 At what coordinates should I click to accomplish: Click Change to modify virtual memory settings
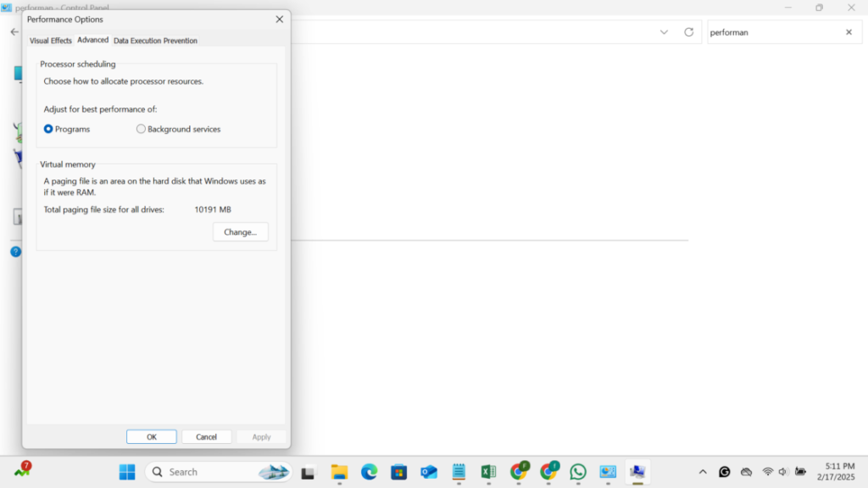(x=241, y=231)
